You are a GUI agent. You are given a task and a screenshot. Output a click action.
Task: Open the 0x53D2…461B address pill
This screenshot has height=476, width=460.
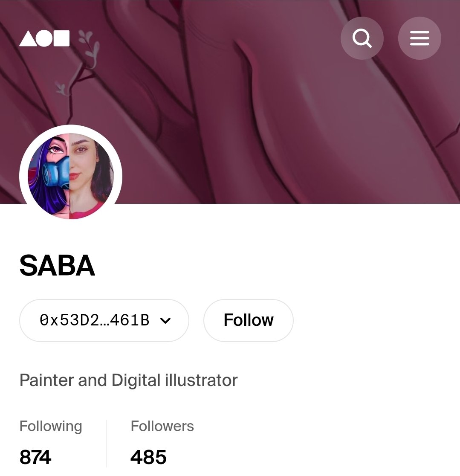104,320
